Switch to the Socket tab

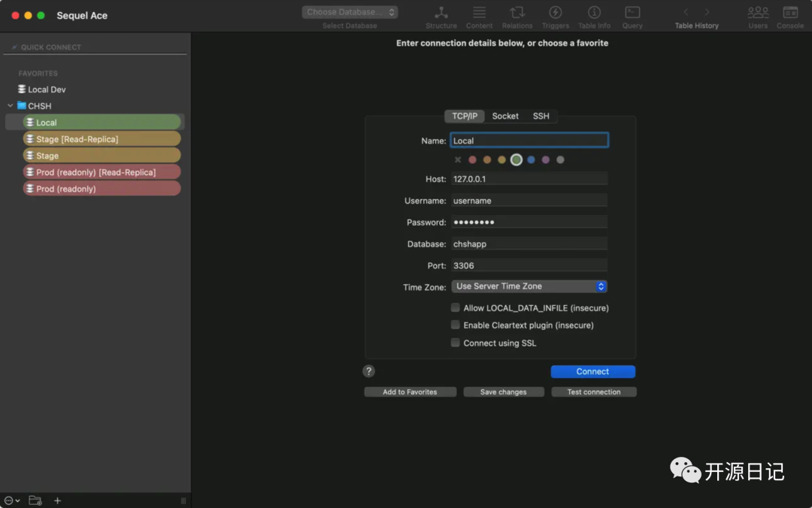pos(505,116)
